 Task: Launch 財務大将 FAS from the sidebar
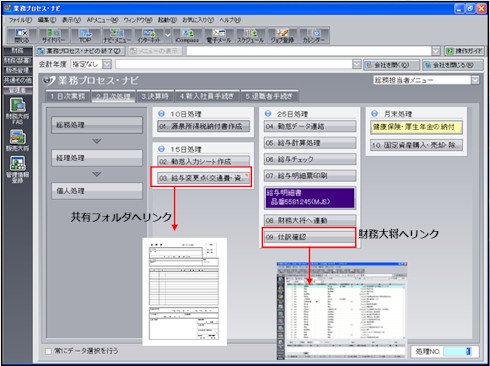coord(17,111)
